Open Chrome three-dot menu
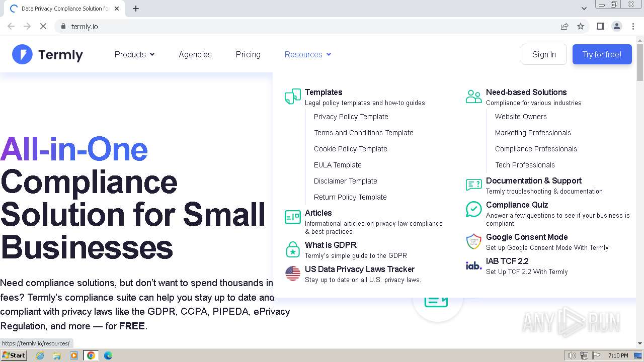The height and width of the screenshot is (362, 644). pyautogui.click(x=633, y=26)
